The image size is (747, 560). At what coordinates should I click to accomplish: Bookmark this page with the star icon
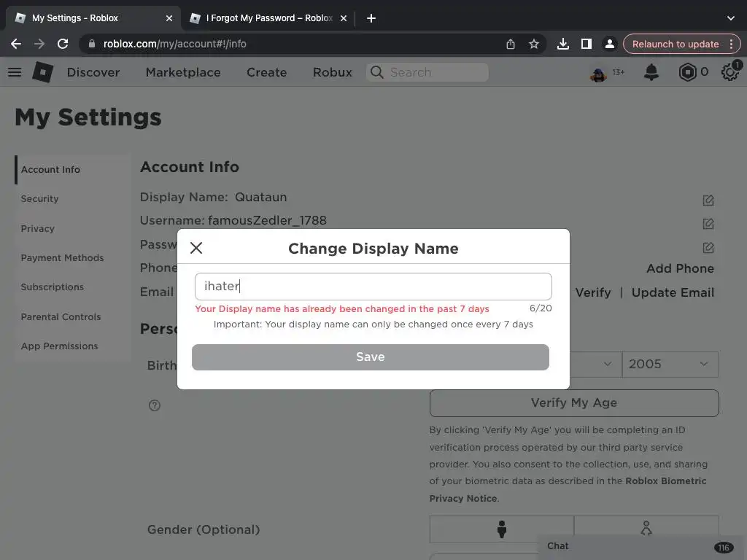533,44
